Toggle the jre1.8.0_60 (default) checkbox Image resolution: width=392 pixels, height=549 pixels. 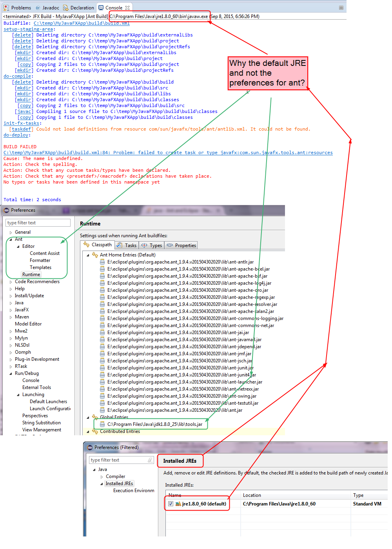coord(171,504)
